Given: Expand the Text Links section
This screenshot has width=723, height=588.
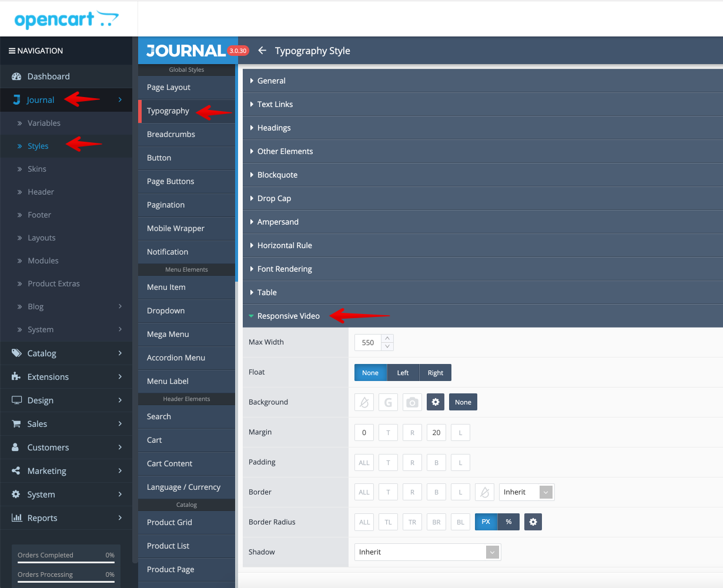Looking at the screenshot, I should 483,104.
